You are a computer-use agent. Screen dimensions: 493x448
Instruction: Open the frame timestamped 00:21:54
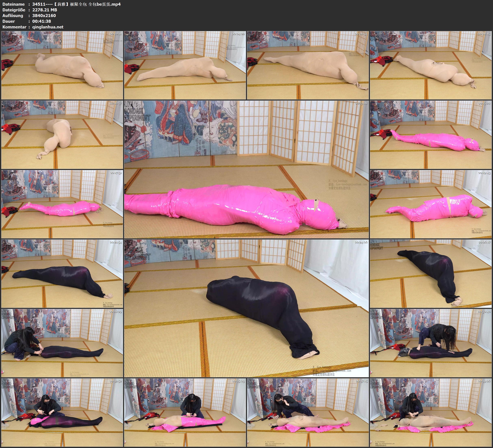pyautogui.click(x=62, y=273)
